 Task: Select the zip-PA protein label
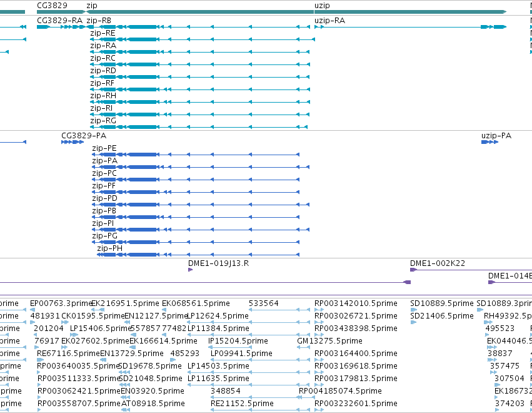(x=105, y=161)
